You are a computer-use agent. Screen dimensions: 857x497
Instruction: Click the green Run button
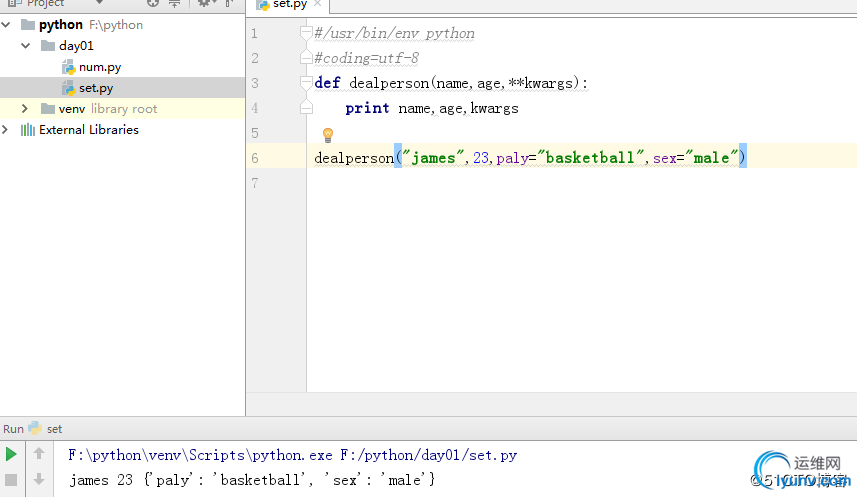11,454
